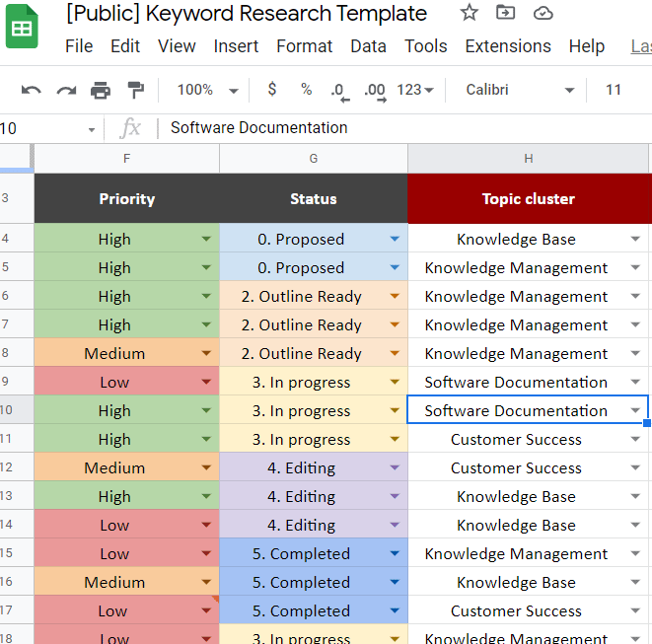The height and width of the screenshot is (644, 652).
Task: Click the Print icon
Action: pyautogui.click(x=101, y=90)
